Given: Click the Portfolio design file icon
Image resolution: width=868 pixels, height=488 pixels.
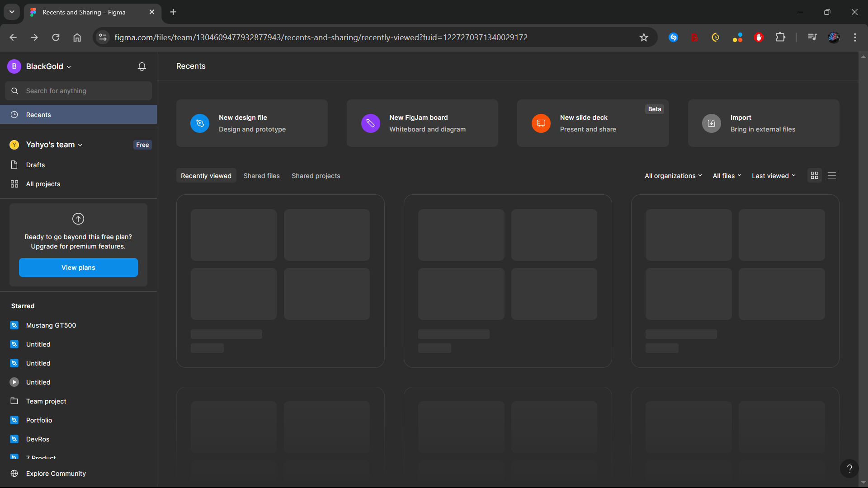Looking at the screenshot, I should click(x=14, y=420).
